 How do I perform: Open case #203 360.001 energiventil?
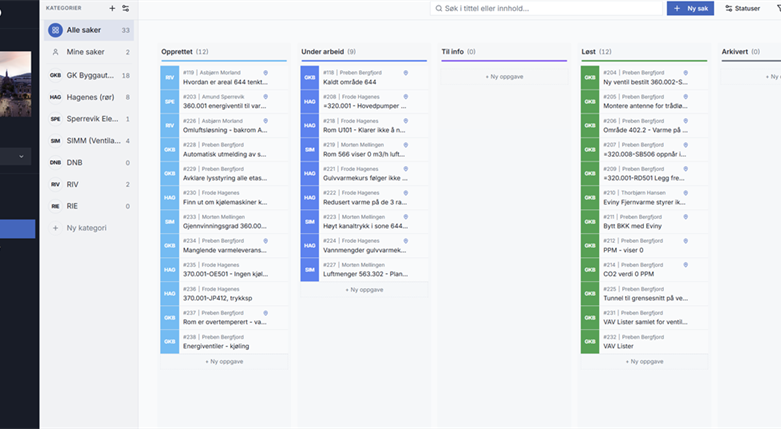(224, 101)
